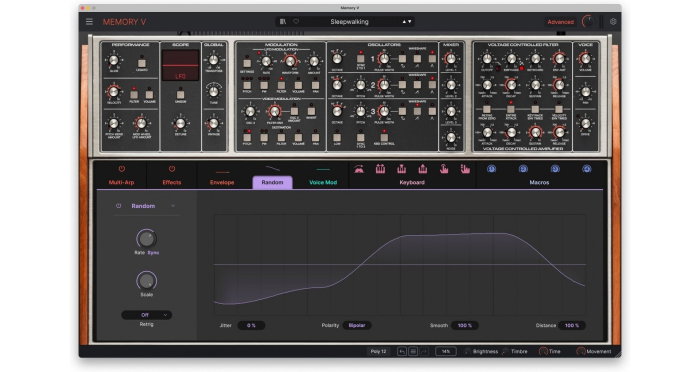This screenshot has width=700, height=372.
Task: Click the second Keyboard icon in the pink row
Action: 380,169
